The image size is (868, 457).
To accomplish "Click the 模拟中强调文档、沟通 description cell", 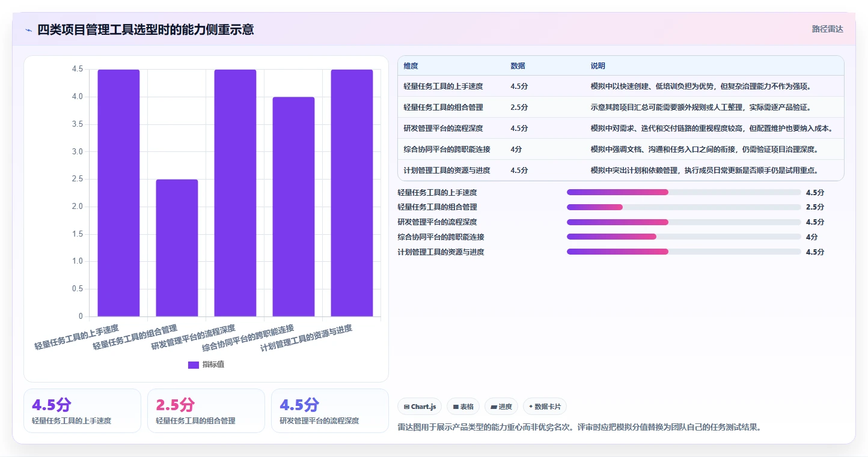I will click(704, 149).
